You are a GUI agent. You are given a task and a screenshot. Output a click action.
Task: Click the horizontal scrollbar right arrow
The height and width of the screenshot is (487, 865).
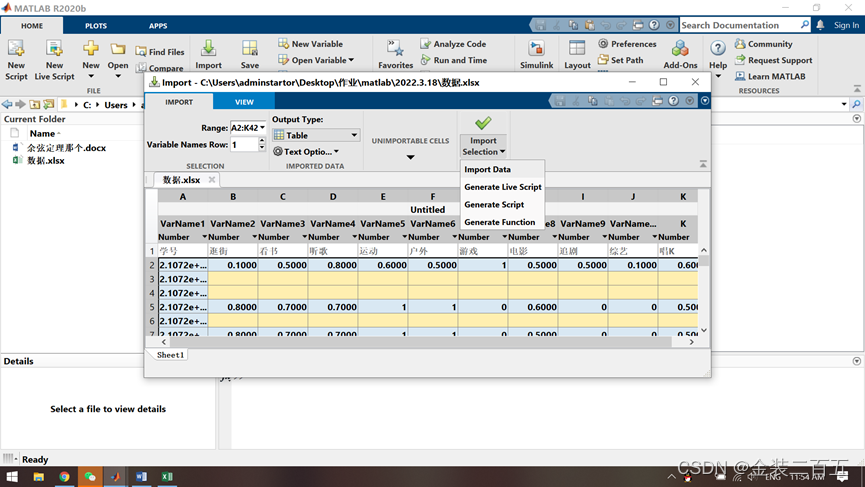point(691,342)
